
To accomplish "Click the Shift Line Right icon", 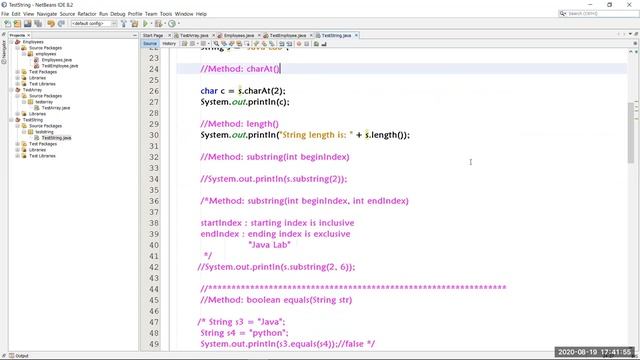I will click(x=289, y=44).
